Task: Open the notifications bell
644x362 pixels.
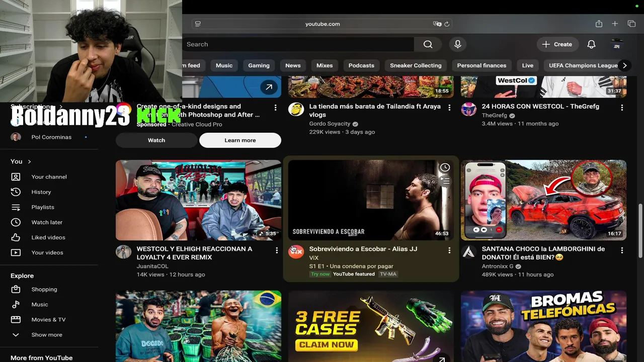Action: pyautogui.click(x=591, y=44)
